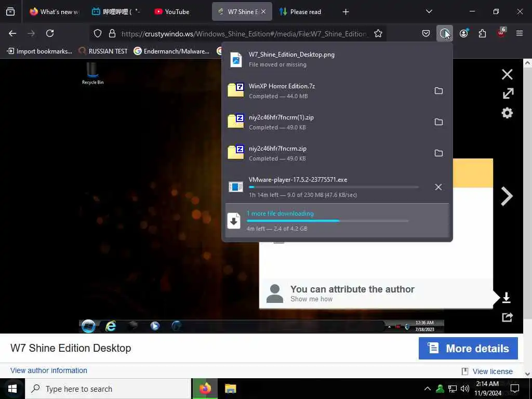
Task: Open the View license link
Action: coord(493,371)
